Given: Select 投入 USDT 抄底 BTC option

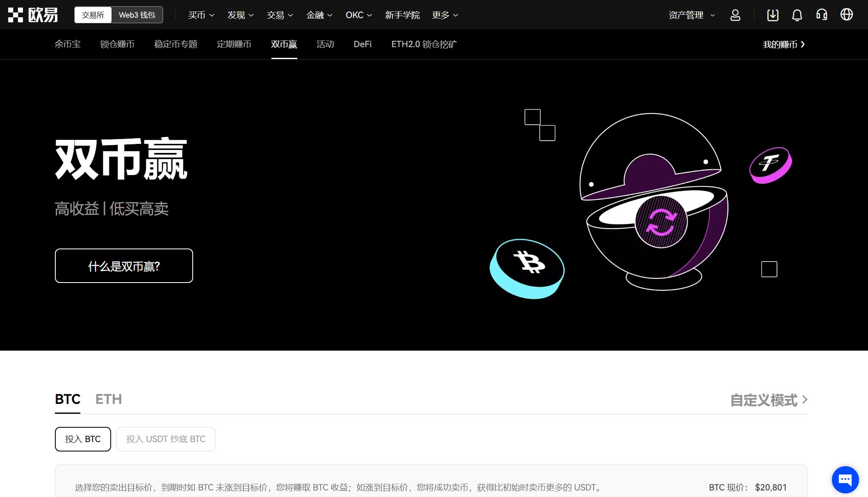Looking at the screenshot, I should (x=166, y=439).
